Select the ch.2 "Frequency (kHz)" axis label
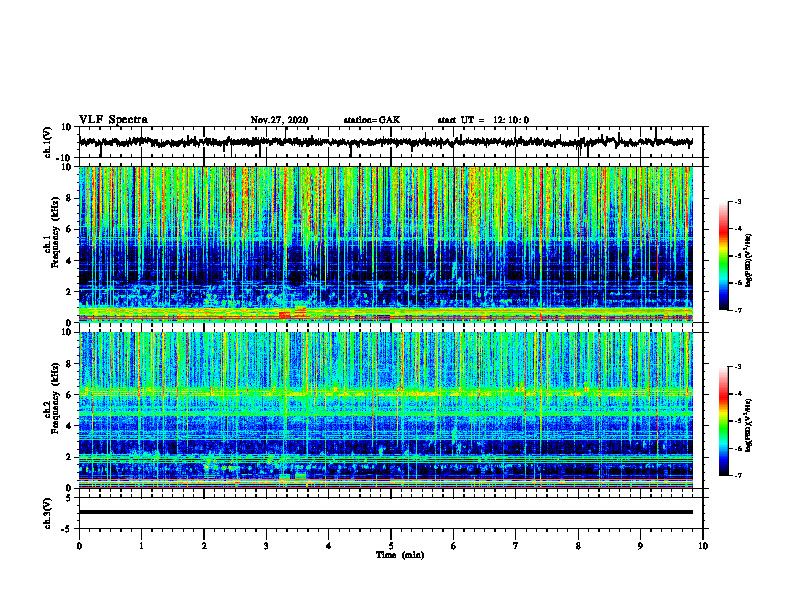Image resolution: width=792 pixels, height=612 pixels. pos(56,398)
